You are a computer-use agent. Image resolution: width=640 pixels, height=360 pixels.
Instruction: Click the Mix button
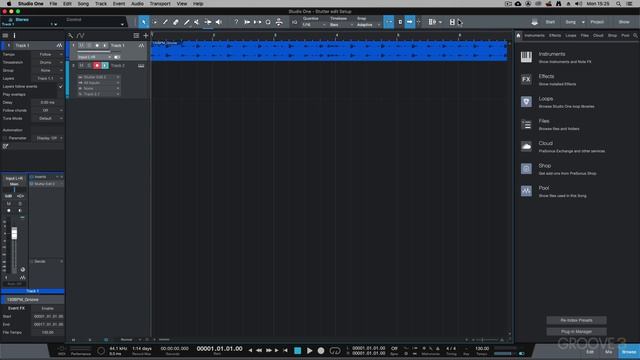(609, 352)
